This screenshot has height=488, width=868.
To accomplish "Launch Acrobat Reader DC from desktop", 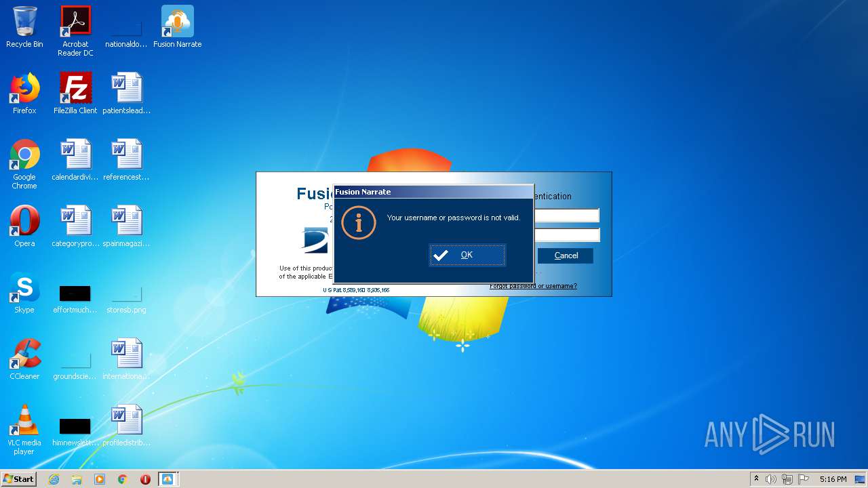I will (x=75, y=31).
